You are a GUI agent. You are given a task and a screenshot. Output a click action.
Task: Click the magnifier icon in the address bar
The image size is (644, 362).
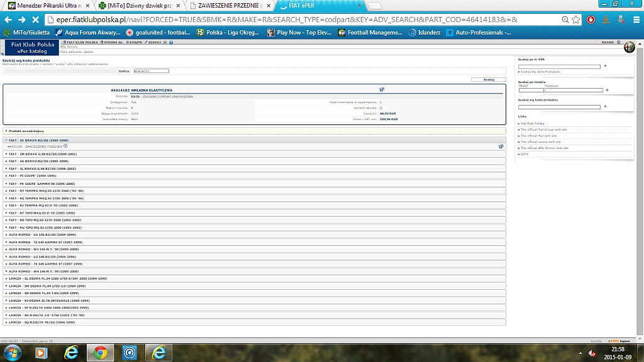point(565,19)
